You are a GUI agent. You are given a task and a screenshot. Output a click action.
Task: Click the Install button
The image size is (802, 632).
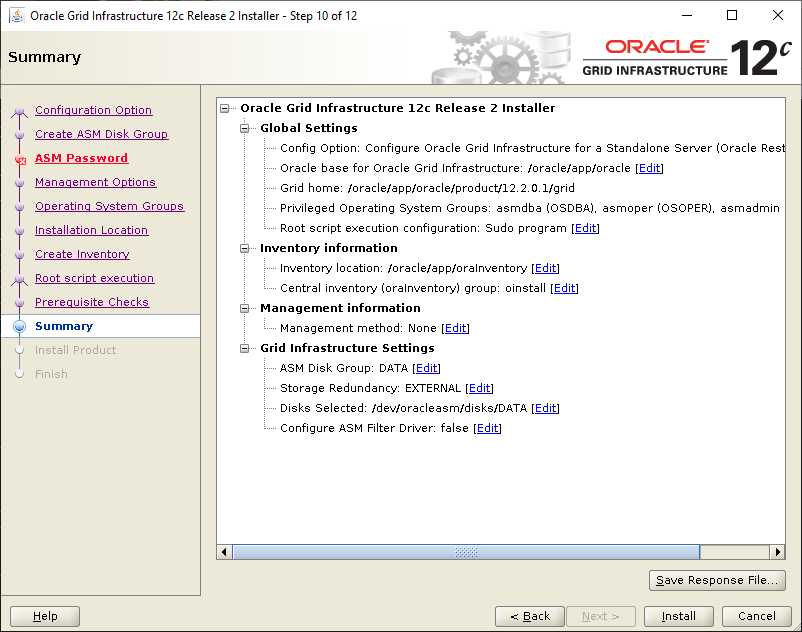pyautogui.click(x=678, y=616)
